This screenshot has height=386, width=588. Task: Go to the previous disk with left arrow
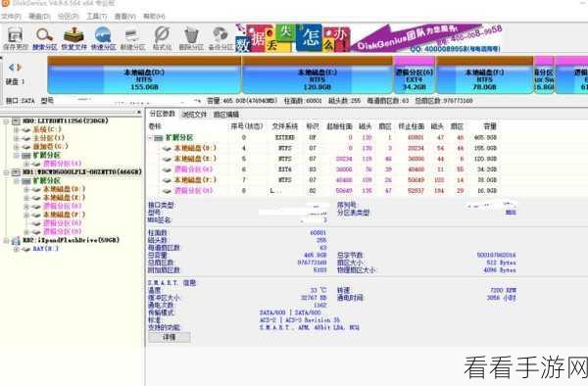pos(12,68)
